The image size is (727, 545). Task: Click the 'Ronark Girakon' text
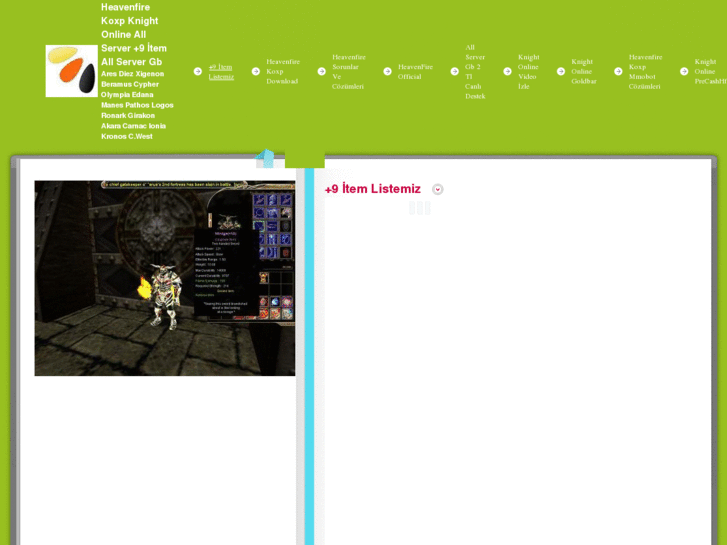[x=128, y=115]
